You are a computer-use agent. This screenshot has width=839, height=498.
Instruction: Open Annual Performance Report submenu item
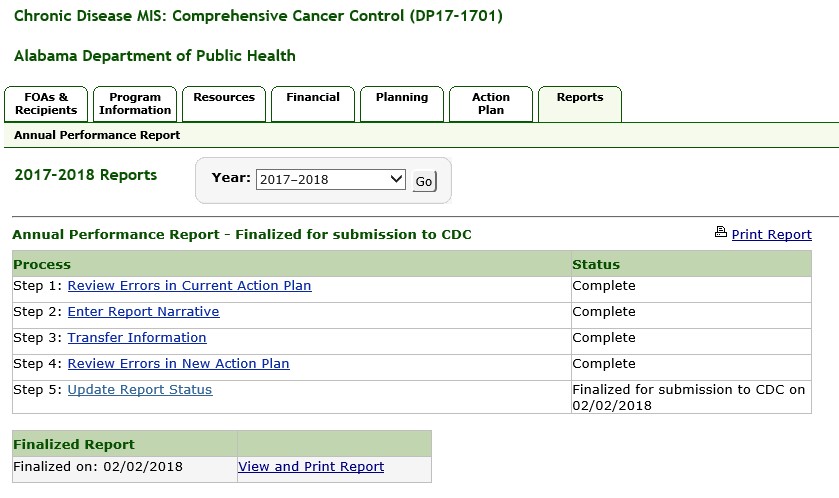click(97, 135)
